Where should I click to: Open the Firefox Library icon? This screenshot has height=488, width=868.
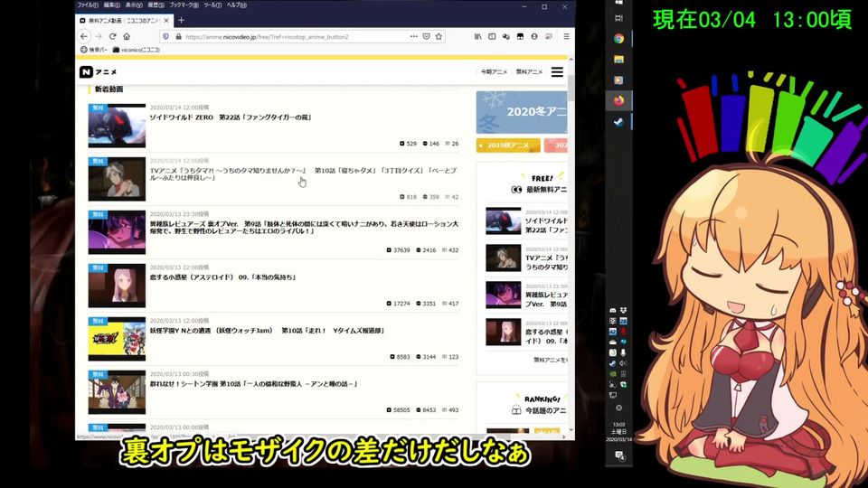click(x=477, y=36)
